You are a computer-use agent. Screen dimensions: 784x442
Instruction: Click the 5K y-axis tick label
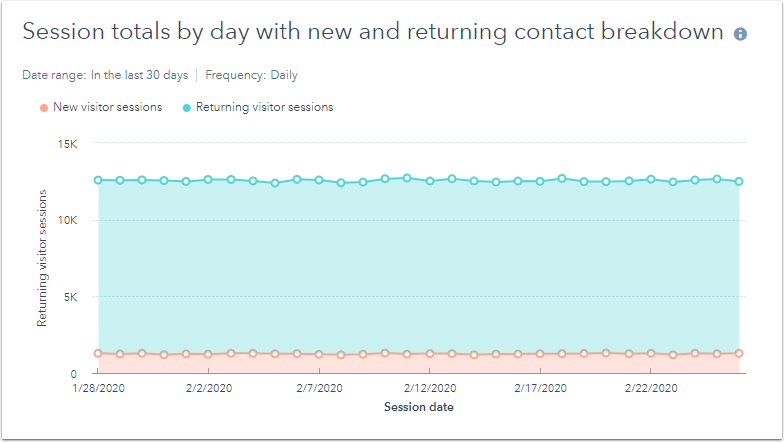pyautogui.click(x=69, y=297)
